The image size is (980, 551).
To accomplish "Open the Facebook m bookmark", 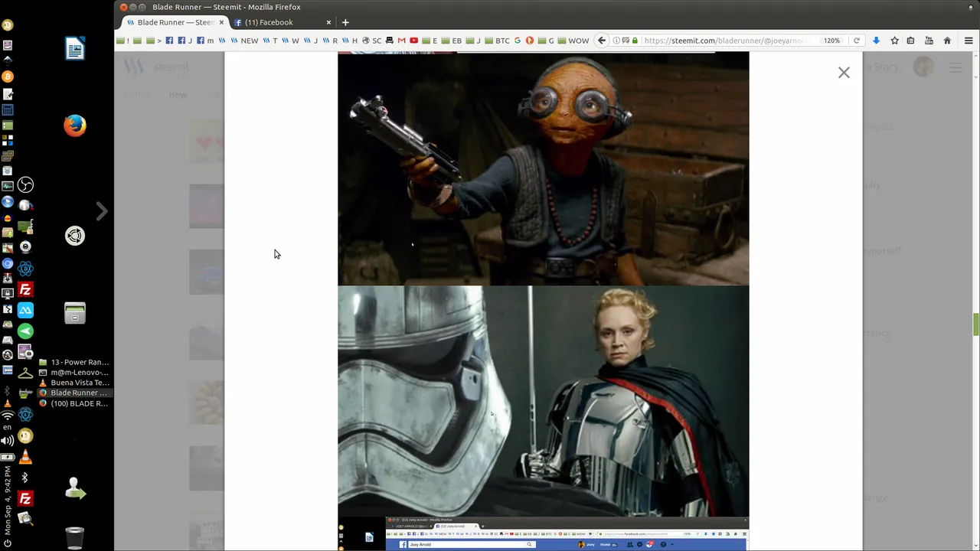I will click(205, 41).
